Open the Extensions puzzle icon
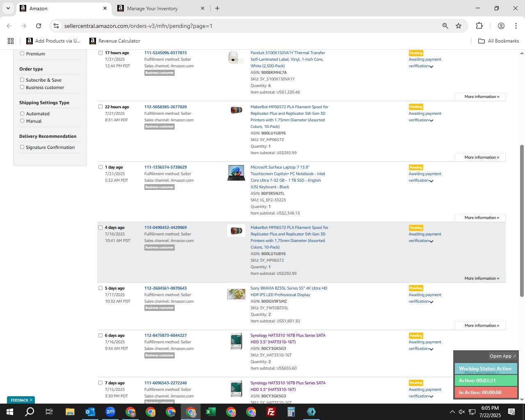Viewport: 525px width, 420px height. 479,26
